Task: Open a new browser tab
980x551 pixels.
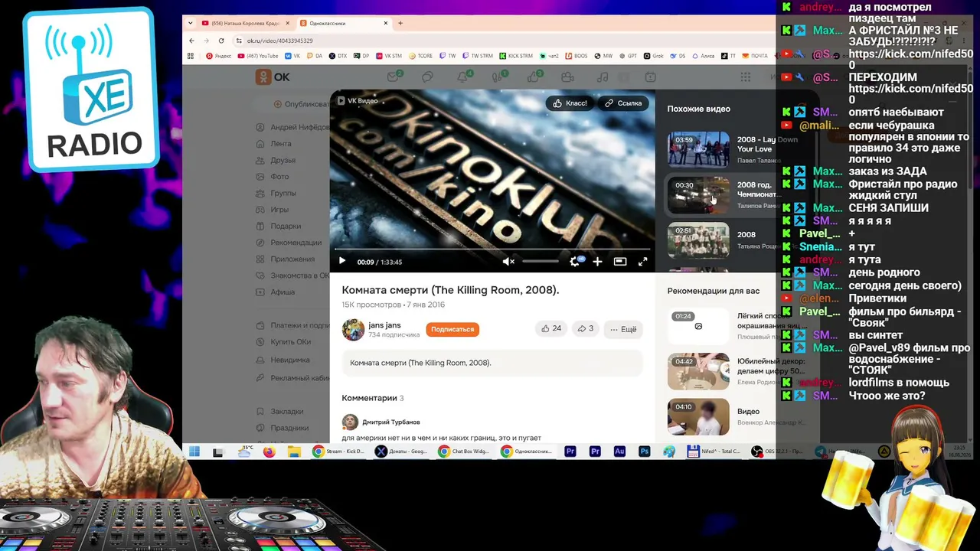Action: tap(400, 23)
